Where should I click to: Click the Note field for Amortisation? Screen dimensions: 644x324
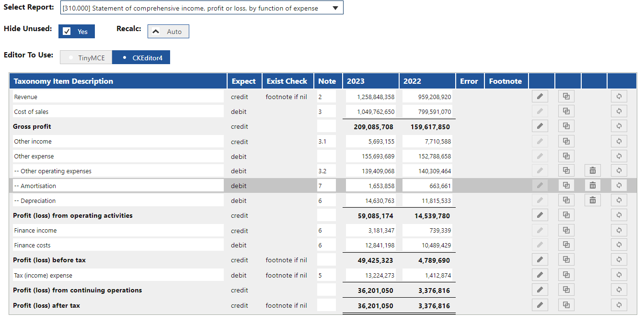326,186
